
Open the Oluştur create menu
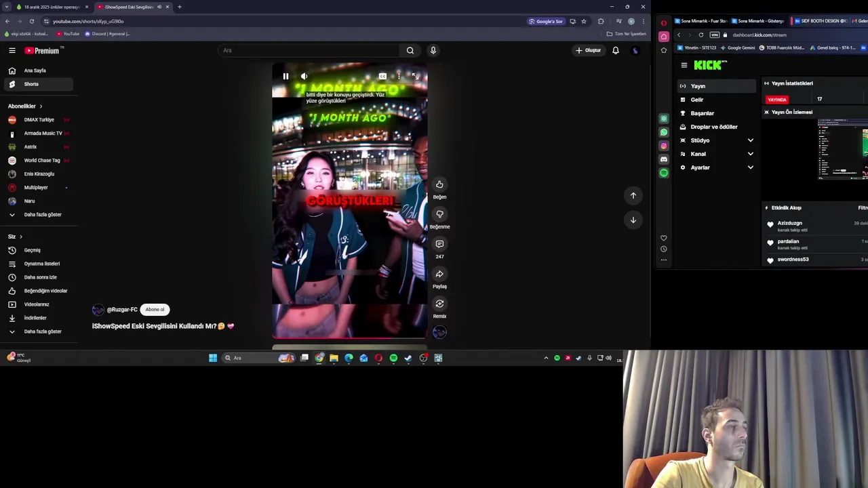click(588, 50)
